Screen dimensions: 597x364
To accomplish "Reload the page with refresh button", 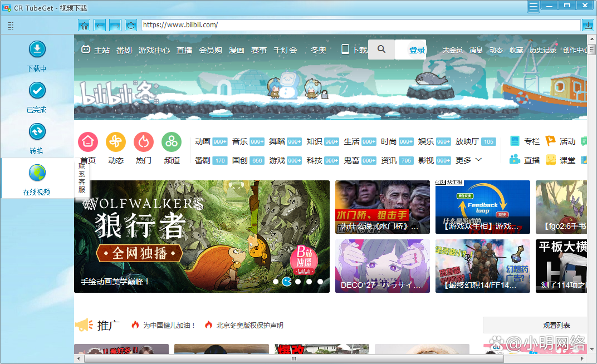I will pyautogui.click(x=130, y=26).
